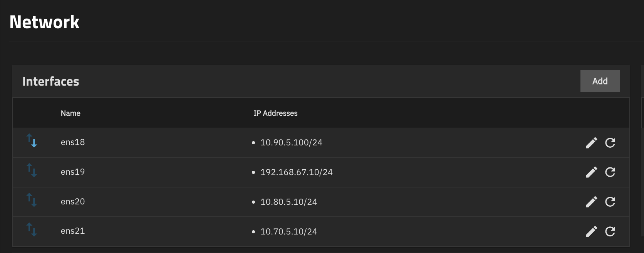The height and width of the screenshot is (253, 644).
Task: Click the ens21 row name
Action: [x=73, y=231]
